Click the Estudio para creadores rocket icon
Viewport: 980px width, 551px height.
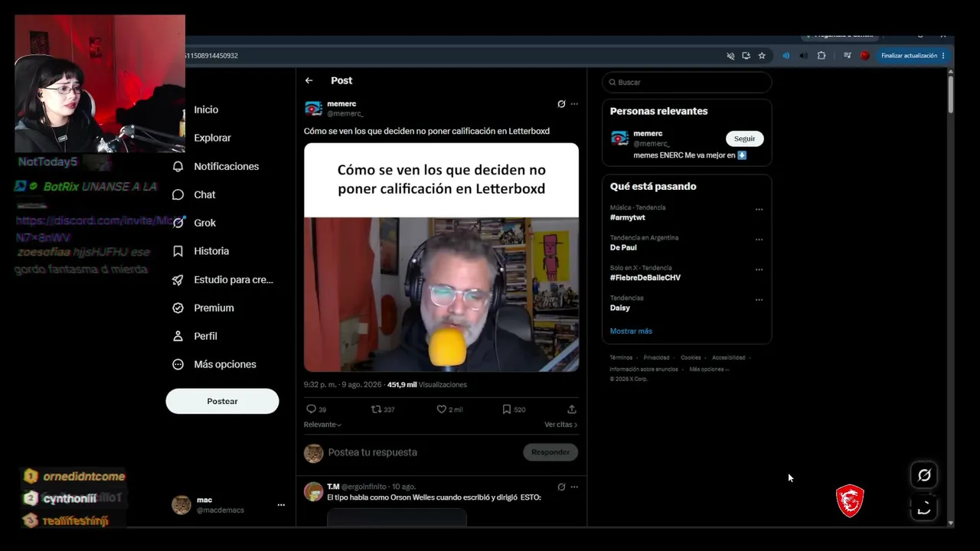(178, 279)
